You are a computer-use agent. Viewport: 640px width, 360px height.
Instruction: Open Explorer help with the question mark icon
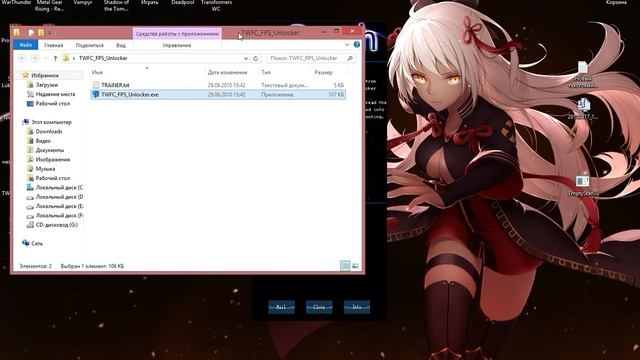click(357, 44)
